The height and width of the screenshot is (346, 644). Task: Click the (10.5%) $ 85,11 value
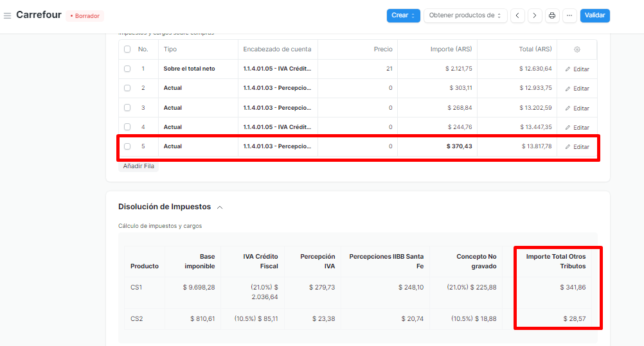(256, 318)
